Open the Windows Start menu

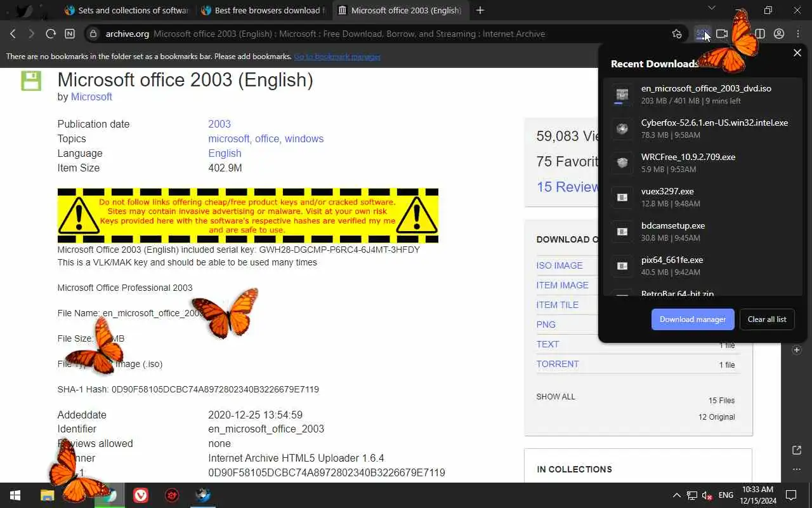click(15, 495)
